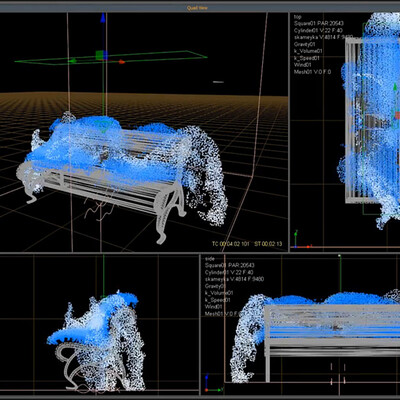400x400 pixels.
Task: Select Mesh01 entry in side view list
Action: pyautogui.click(x=223, y=314)
